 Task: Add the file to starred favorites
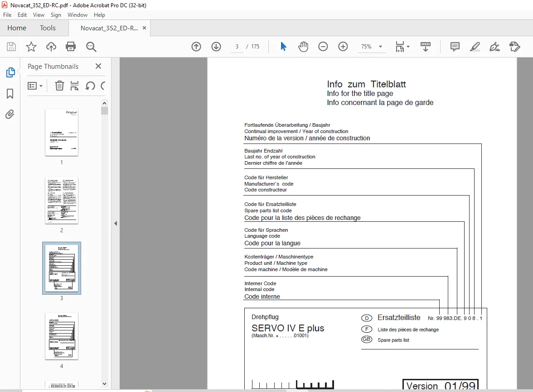pos(31,47)
